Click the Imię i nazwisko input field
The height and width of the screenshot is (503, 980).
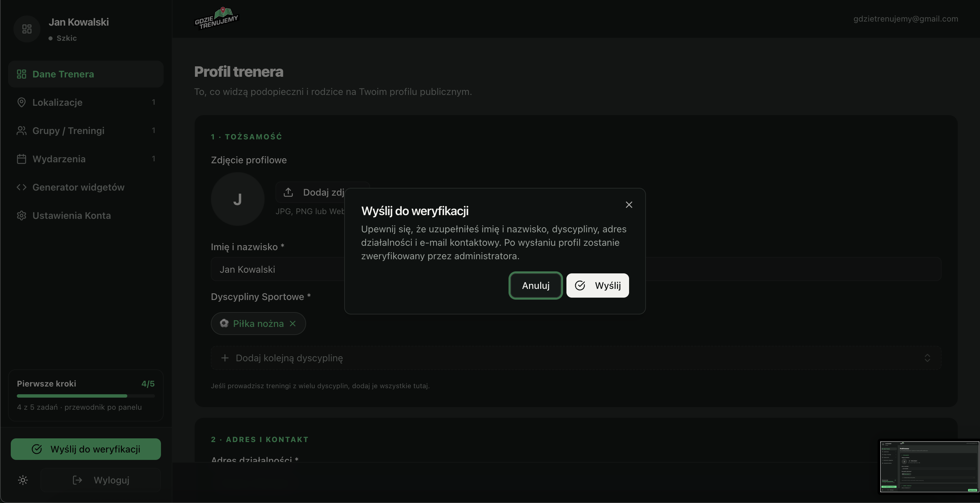click(576, 269)
